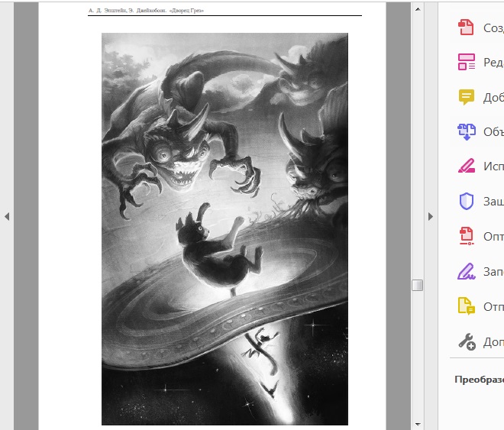Click the 'Исп' redact label
504x430 pixels.
493,167
